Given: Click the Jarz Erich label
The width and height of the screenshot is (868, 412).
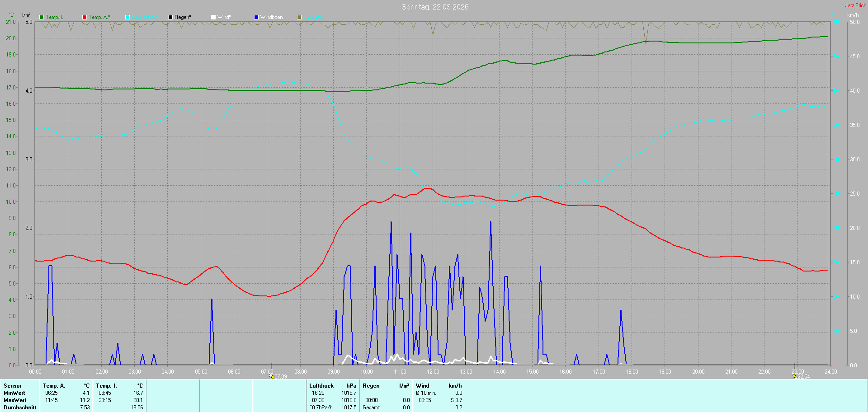Looking at the screenshot, I should click(856, 5).
